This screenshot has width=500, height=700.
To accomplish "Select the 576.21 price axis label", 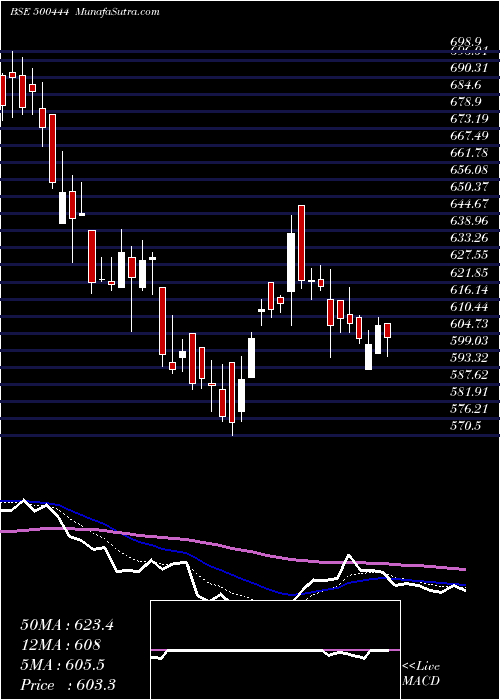I will [x=467, y=408].
